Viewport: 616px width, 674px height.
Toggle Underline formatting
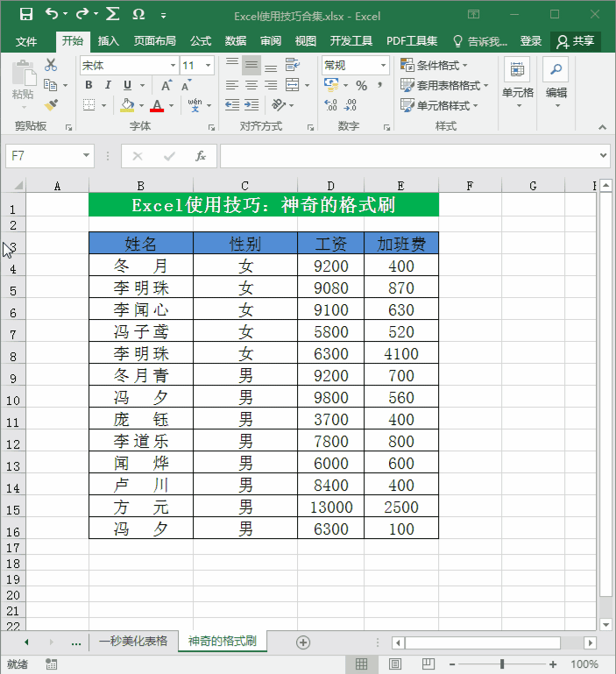127,85
